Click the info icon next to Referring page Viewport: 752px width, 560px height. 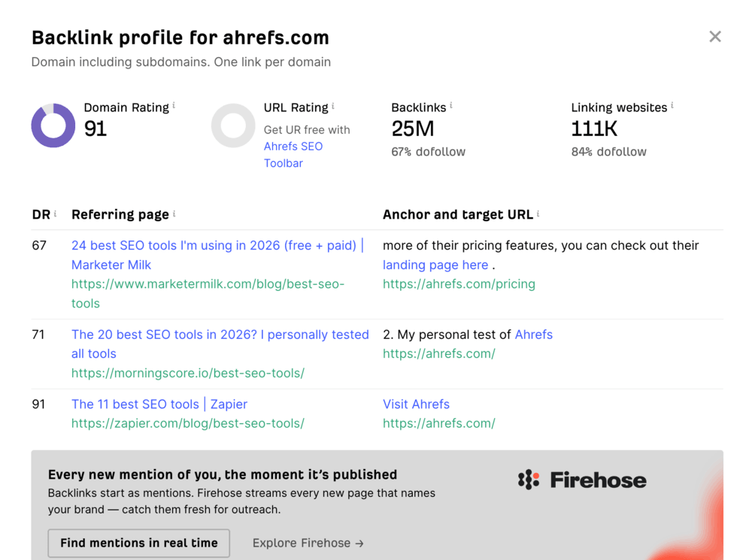[x=174, y=213]
